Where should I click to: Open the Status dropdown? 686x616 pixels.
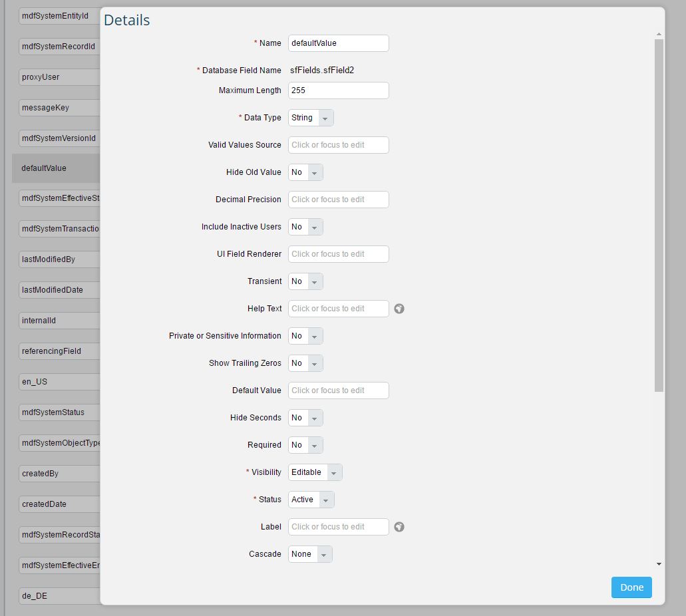311,500
